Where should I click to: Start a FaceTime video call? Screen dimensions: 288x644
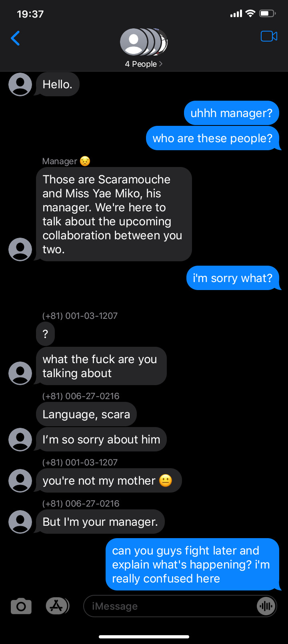click(x=269, y=36)
